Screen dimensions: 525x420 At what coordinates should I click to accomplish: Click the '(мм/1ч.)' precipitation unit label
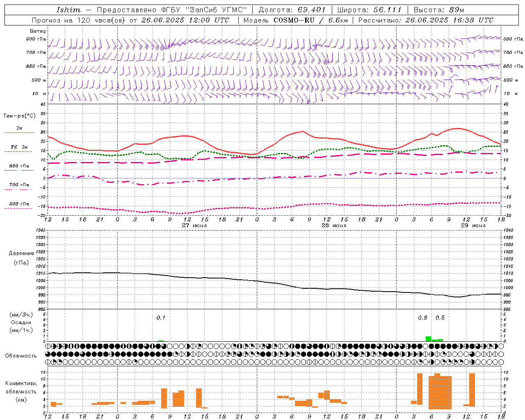click(x=21, y=330)
